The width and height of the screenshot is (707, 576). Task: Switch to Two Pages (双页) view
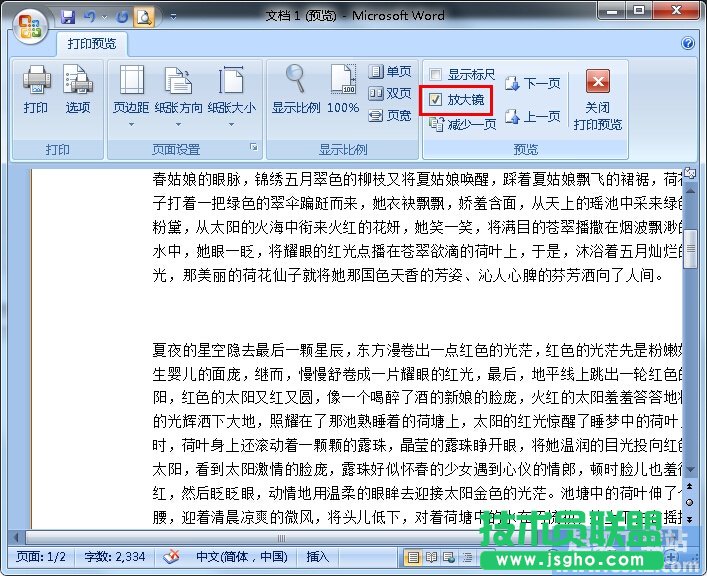pos(390,93)
